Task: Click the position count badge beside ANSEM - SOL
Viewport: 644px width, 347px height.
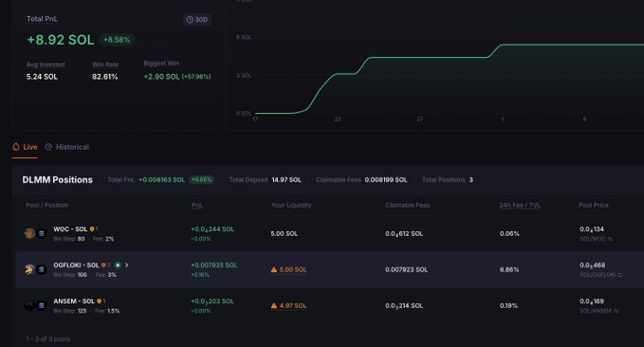Action: (101, 301)
